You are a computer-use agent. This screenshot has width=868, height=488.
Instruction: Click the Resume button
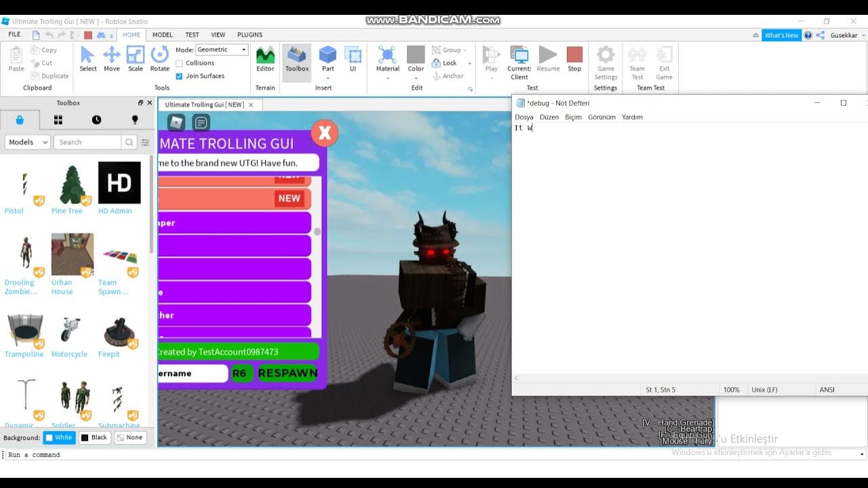pyautogui.click(x=548, y=59)
